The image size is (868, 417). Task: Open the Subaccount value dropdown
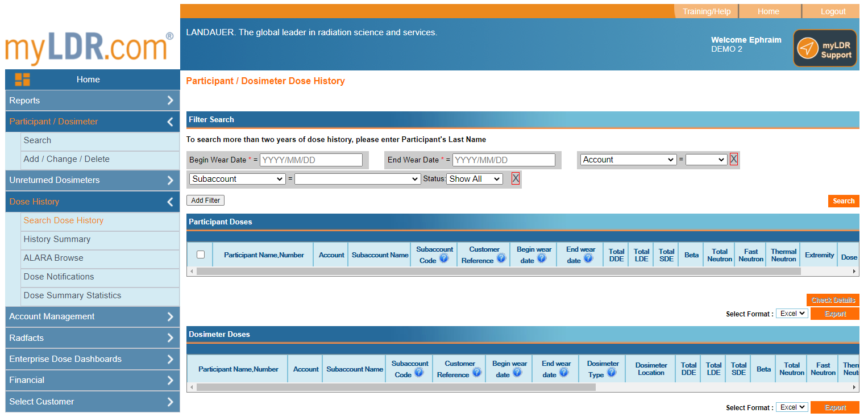tap(358, 178)
